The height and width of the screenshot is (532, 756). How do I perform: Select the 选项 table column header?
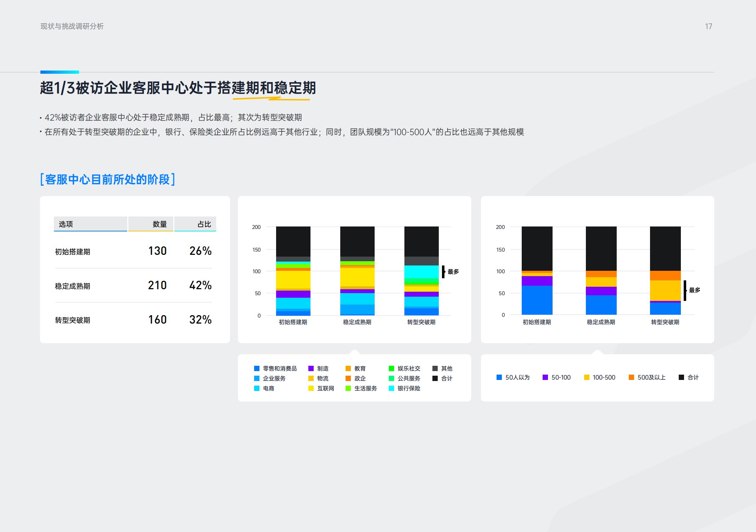point(90,224)
